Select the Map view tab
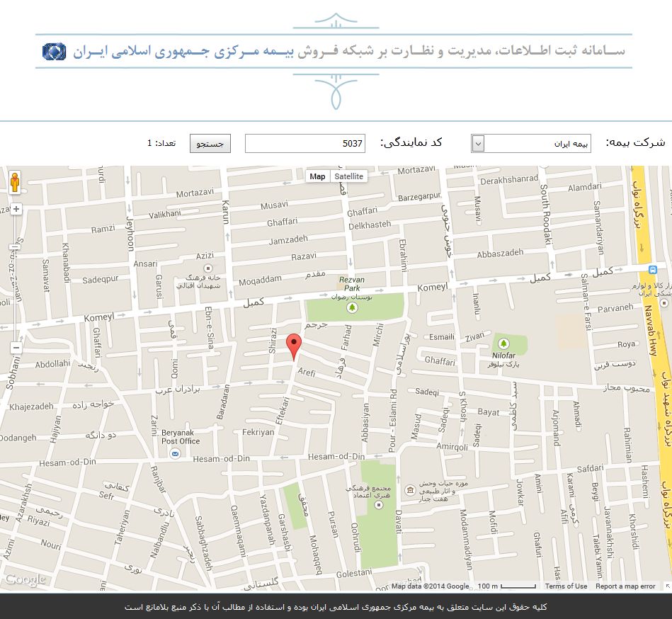The image size is (672, 619). point(318,176)
